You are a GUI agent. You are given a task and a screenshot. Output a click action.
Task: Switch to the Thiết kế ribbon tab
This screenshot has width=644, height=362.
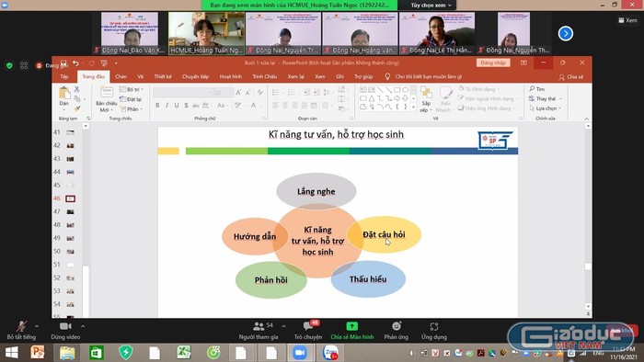point(163,76)
